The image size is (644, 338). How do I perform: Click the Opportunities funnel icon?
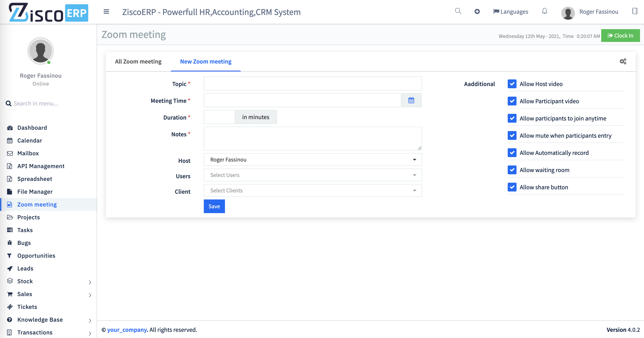coord(9,255)
